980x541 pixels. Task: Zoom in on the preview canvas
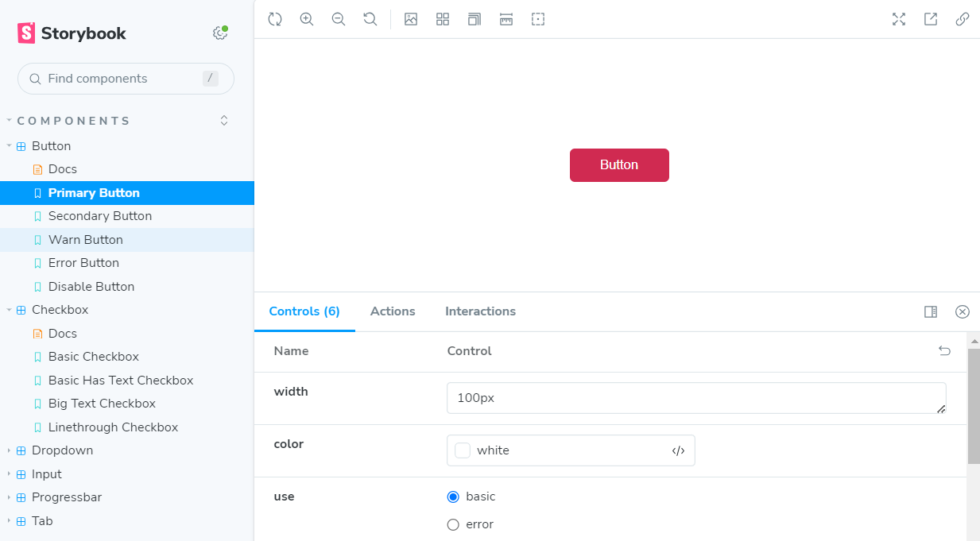307,19
